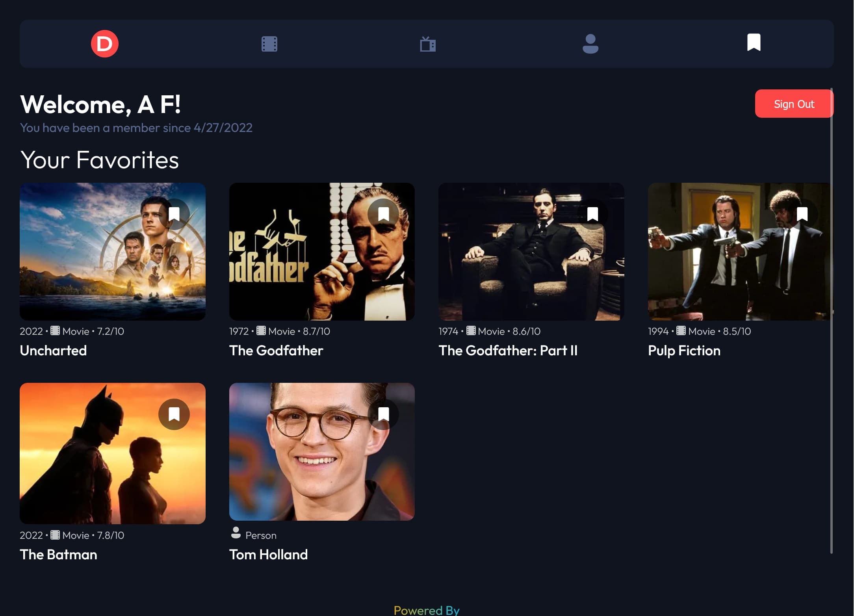Viewport: 854px width, 616px height.
Task: Open The Batman poster thumbnail
Action: (x=113, y=453)
